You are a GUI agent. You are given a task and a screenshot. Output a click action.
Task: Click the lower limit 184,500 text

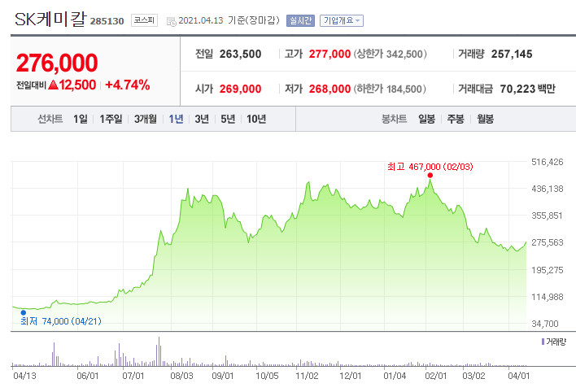coord(390,89)
